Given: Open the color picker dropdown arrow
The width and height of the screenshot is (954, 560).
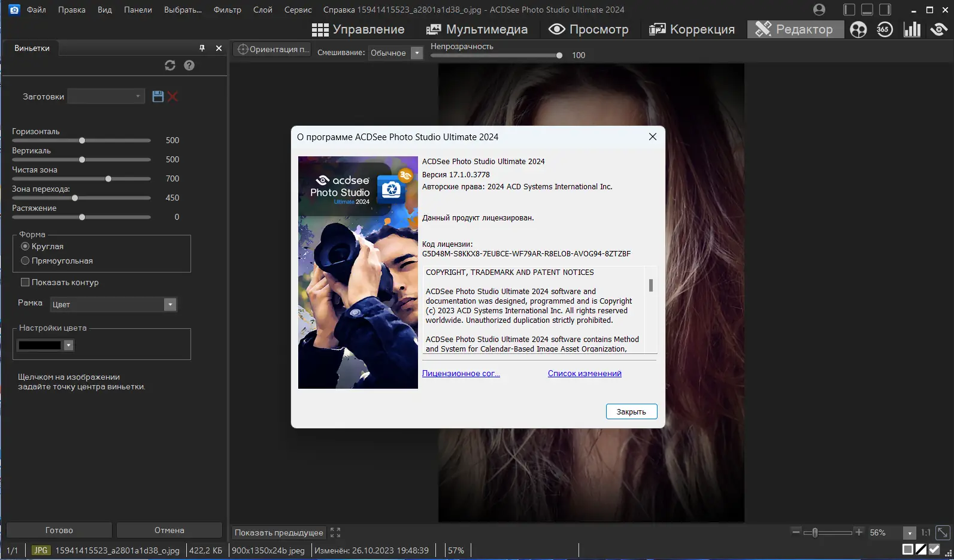Looking at the screenshot, I should click(x=69, y=345).
